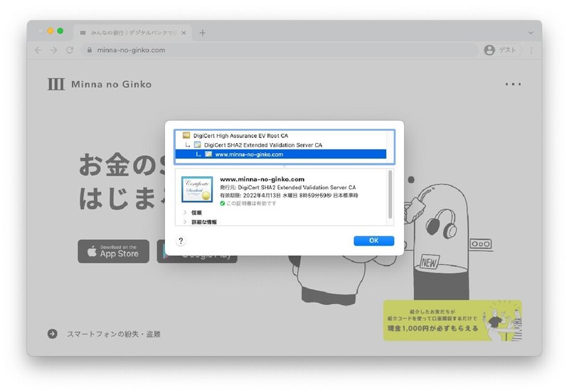Click the 現金1,000円 referral banner
This screenshot has height=392, width=569.
[x=452, y=320]
